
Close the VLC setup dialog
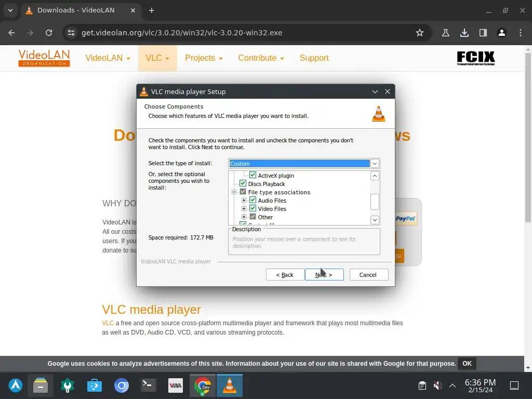point(388,91)
